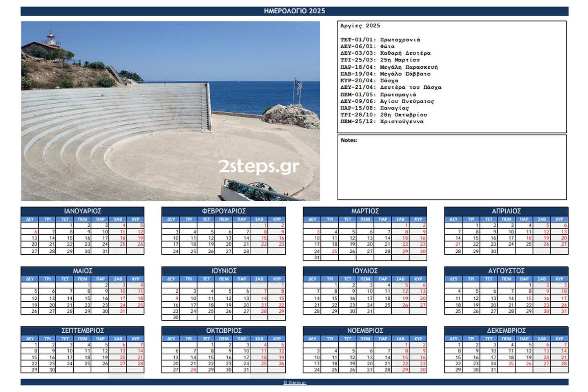
Task: Select the ΠΑΡ-15/08: Παναγίας line
Action: (x=375, y=108)
